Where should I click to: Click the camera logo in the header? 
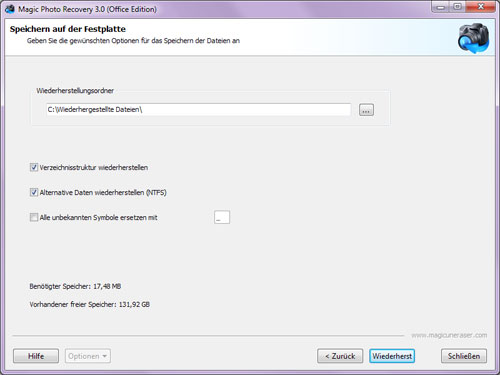coord(473,38)
